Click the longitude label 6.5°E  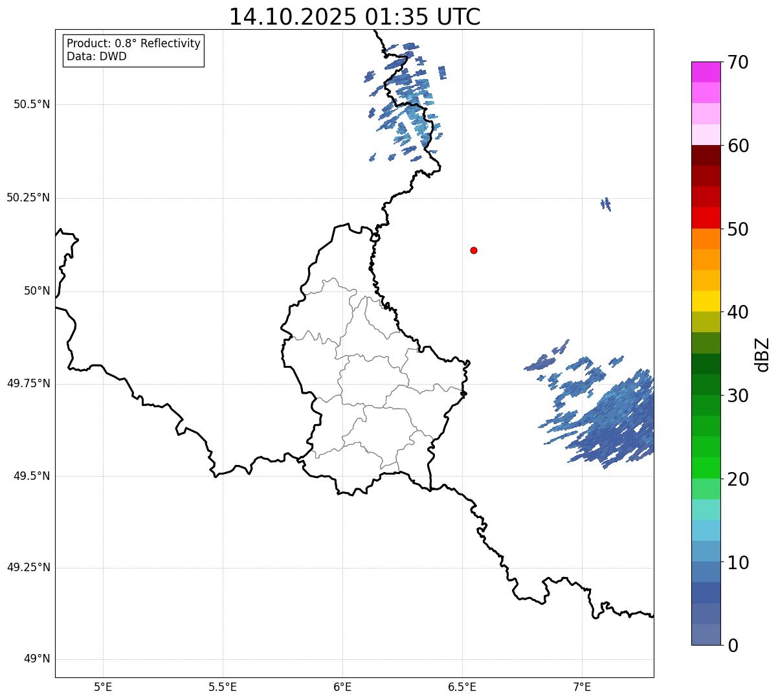coord(462,686)
